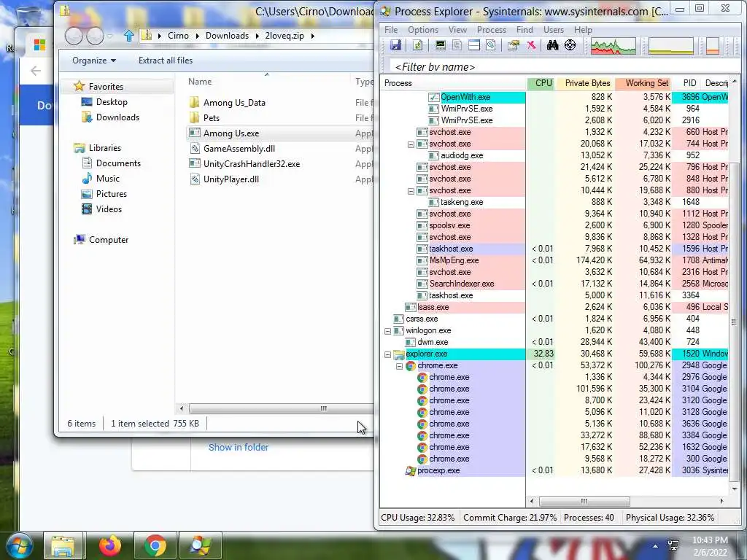
Task: Toggle the process tree view icon
Action: pos(457,45)
